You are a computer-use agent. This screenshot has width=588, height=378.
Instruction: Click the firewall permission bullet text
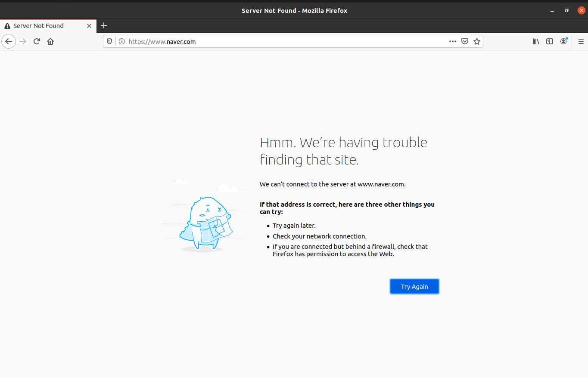pyautogui.click(x=350, y=250)
